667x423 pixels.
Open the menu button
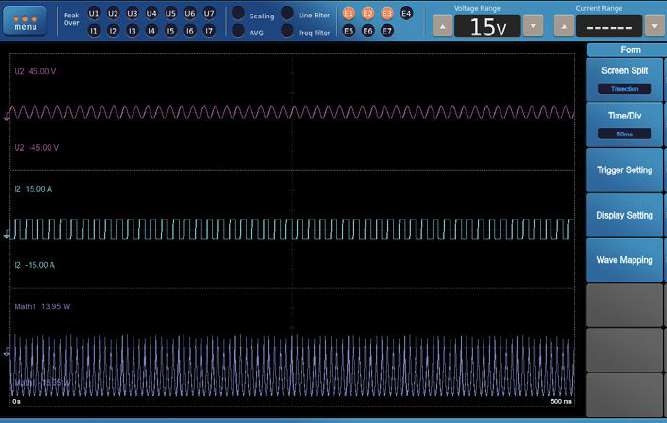coord(25,21)
